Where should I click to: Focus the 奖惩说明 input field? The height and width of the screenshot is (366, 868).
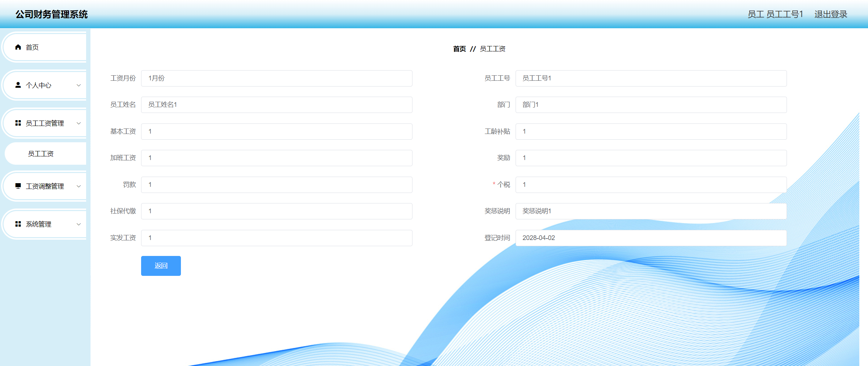(x=651, y=211)
